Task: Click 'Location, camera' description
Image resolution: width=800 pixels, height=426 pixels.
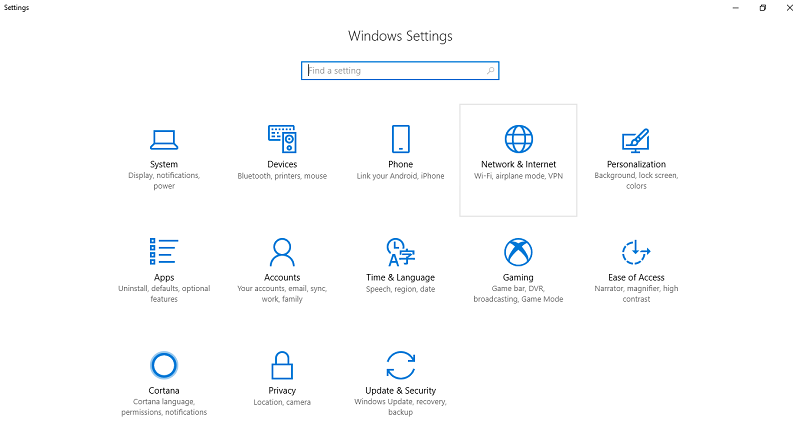Action: (x=282, y=403)
